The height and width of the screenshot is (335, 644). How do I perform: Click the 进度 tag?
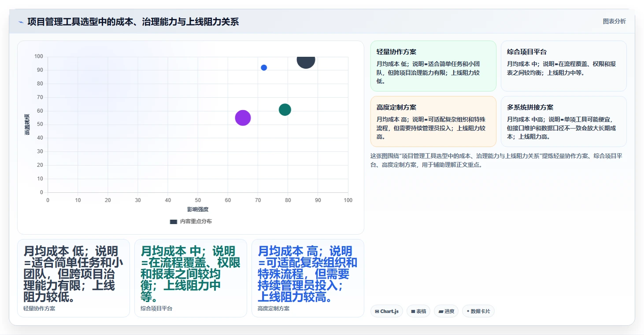pos(446,311)
